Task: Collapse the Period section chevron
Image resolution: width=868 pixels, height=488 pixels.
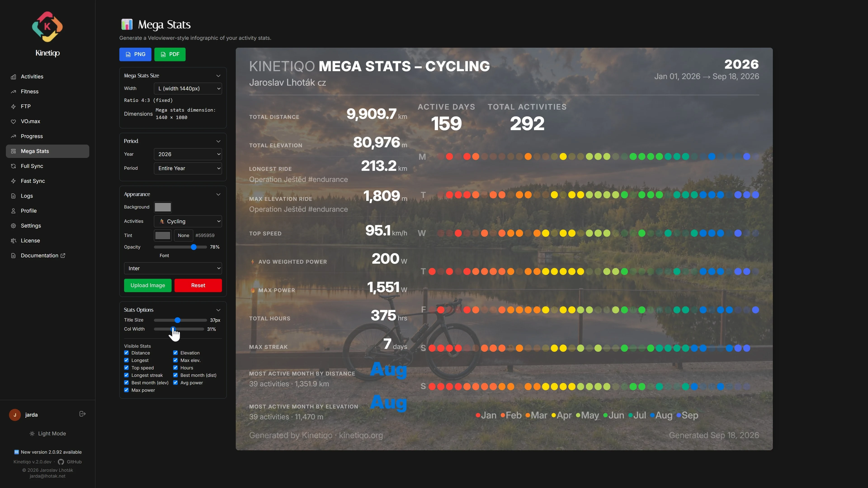Action: pos(218,141)
